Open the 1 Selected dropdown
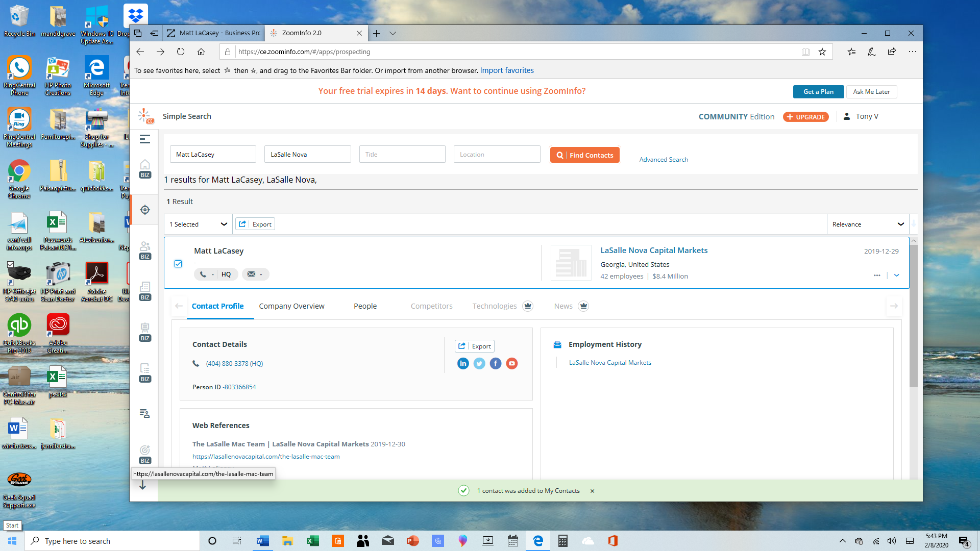Image resolution: width=980 pixels, height=551 pixels. coord(198,224)
